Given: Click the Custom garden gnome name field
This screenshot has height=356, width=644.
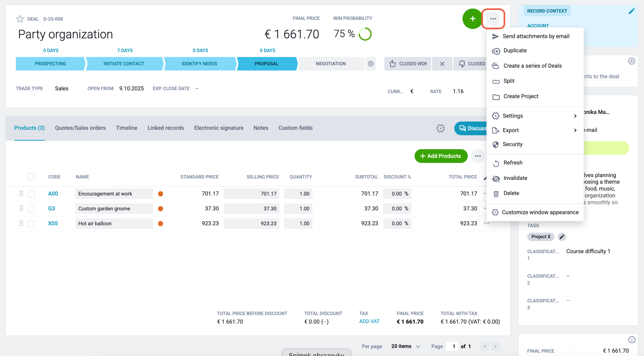Looking at the screenshot, I should [x=114, y=209].
